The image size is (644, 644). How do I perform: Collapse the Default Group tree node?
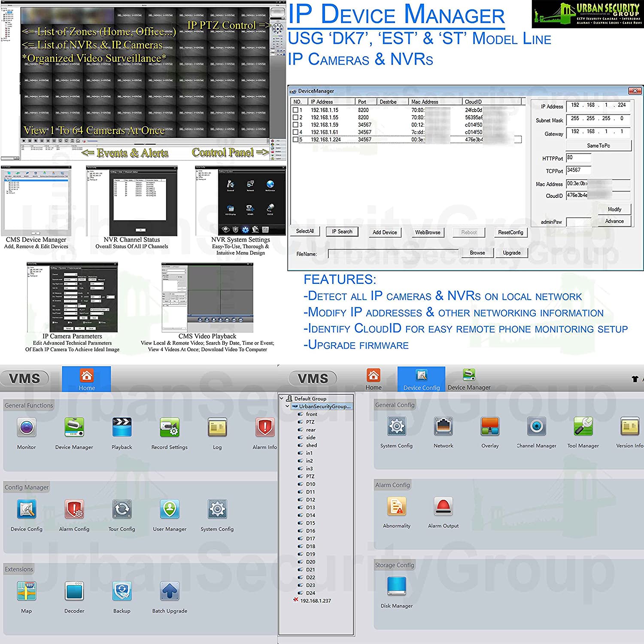[282, 398]
